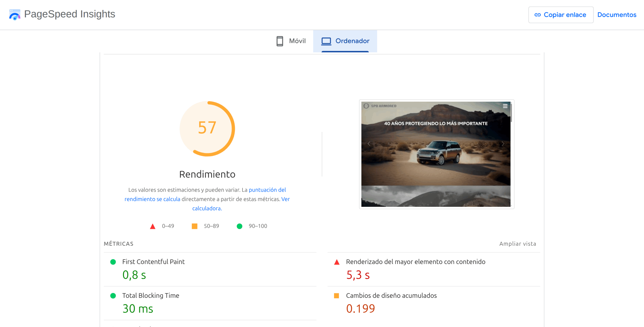Click the performance score gauge showing 57
The width and height of the screenshot is (644, 327).
[207, 129]
